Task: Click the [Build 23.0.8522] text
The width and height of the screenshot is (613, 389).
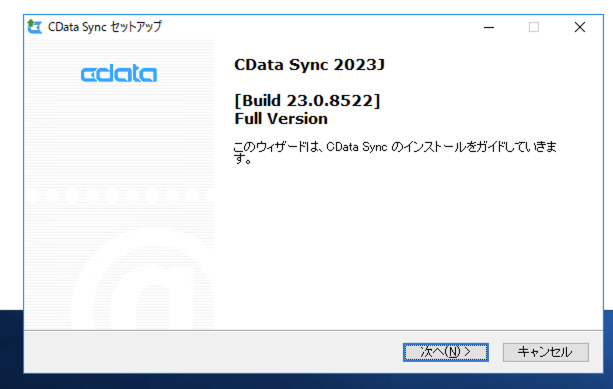Action: click(307, 101)
